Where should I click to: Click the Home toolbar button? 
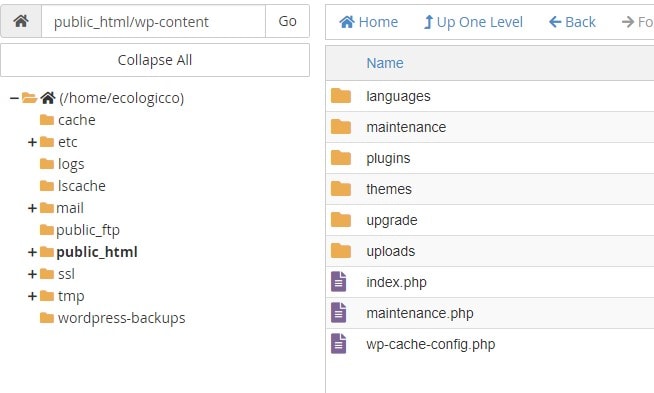368,22
